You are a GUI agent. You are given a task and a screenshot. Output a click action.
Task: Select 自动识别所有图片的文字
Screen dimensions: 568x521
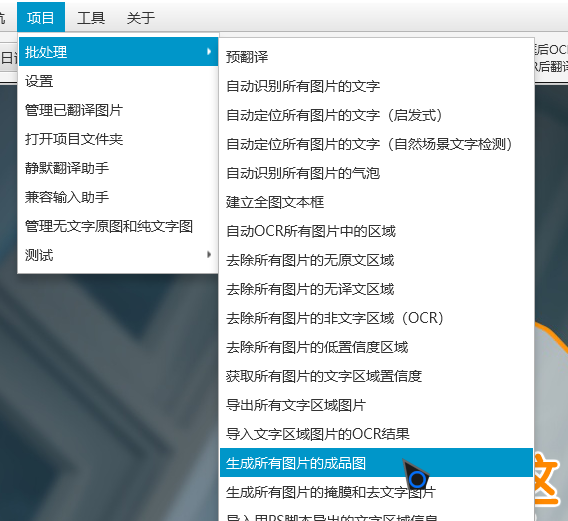376,86
